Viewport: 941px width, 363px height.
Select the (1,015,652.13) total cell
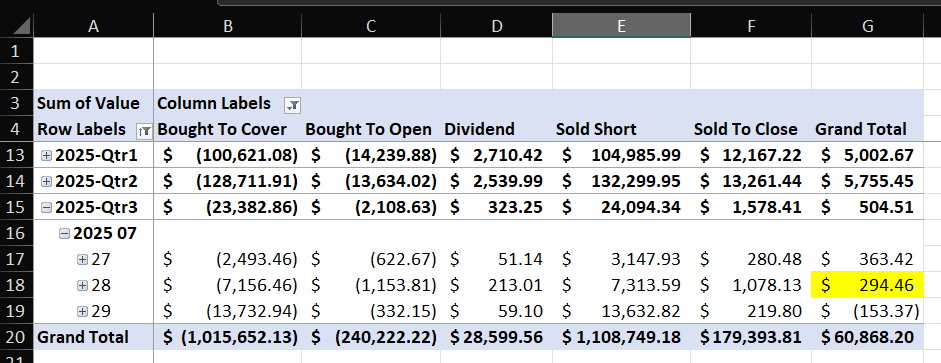(227, 337)
